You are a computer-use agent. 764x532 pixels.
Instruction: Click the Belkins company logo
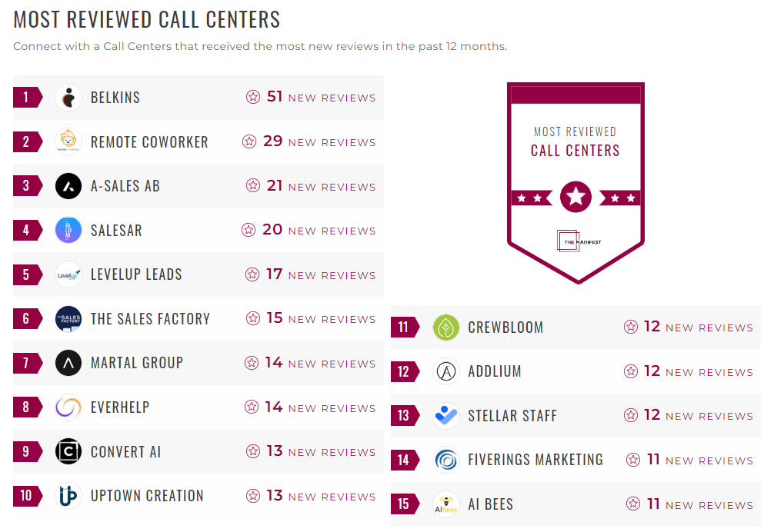point(68,97)
